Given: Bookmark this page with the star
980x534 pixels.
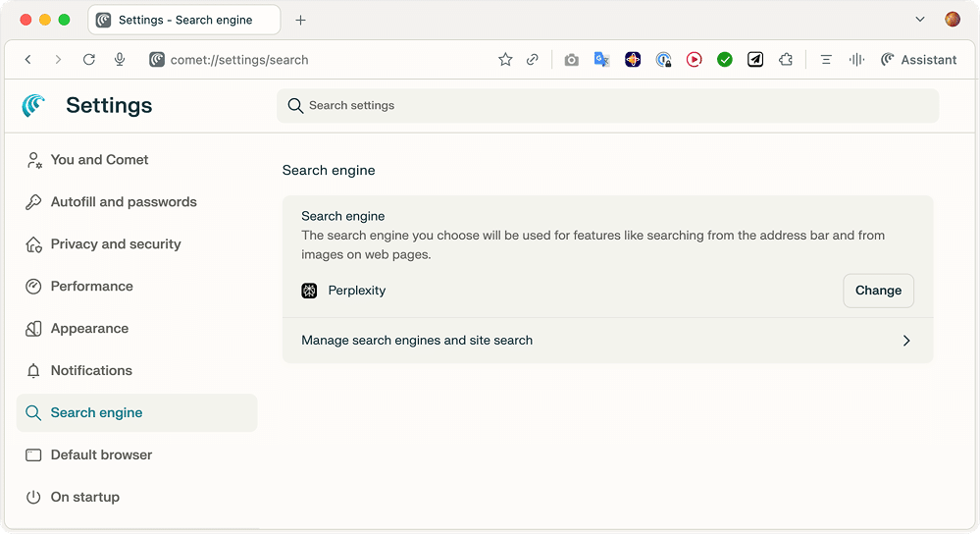Looking at the screenshot, I should click(505, 60).
